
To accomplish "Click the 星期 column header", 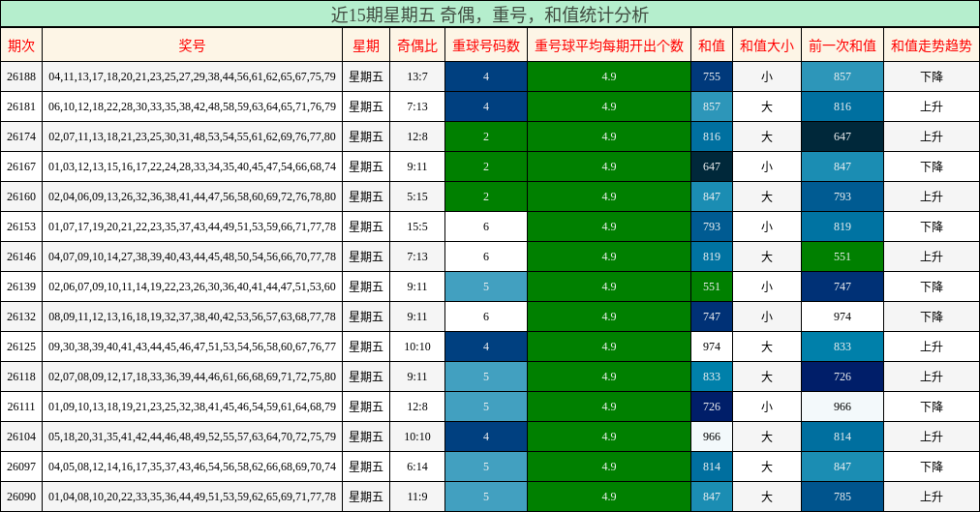I will pos(366,45).
